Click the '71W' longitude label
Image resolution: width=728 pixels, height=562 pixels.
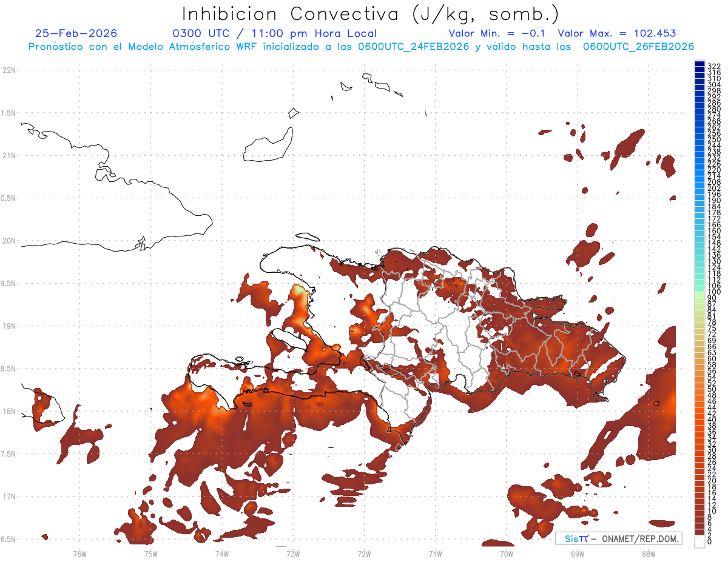[x=435, y=554]
